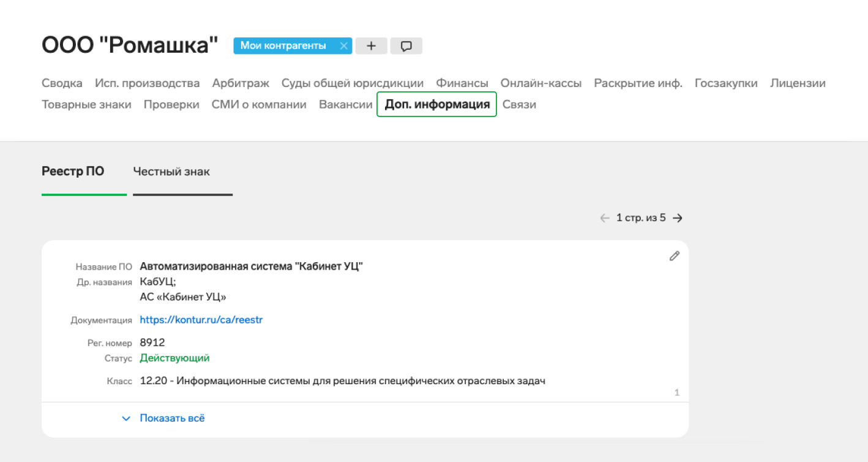Open СМИ о компании section
Viewport: 868px width, 462px height.
259,105
